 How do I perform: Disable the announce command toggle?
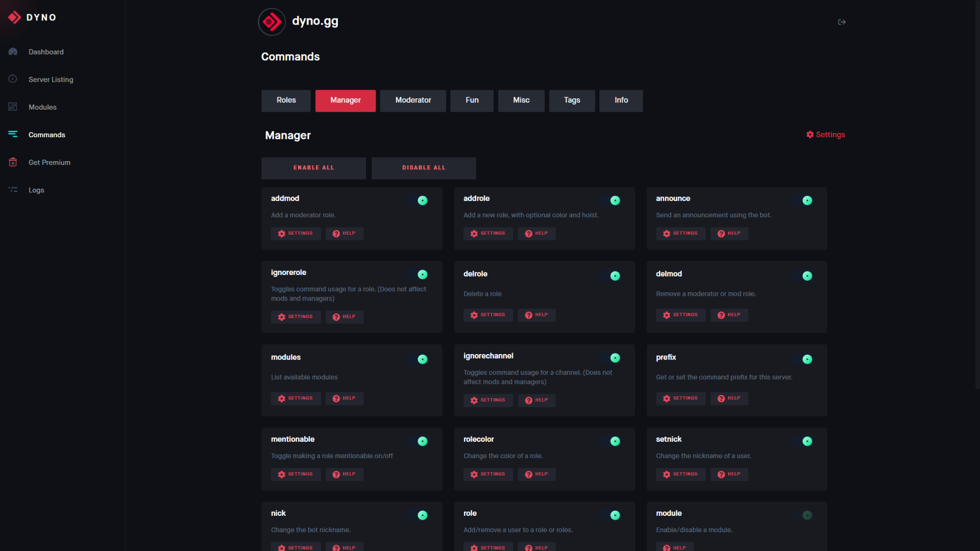[803, 201]
